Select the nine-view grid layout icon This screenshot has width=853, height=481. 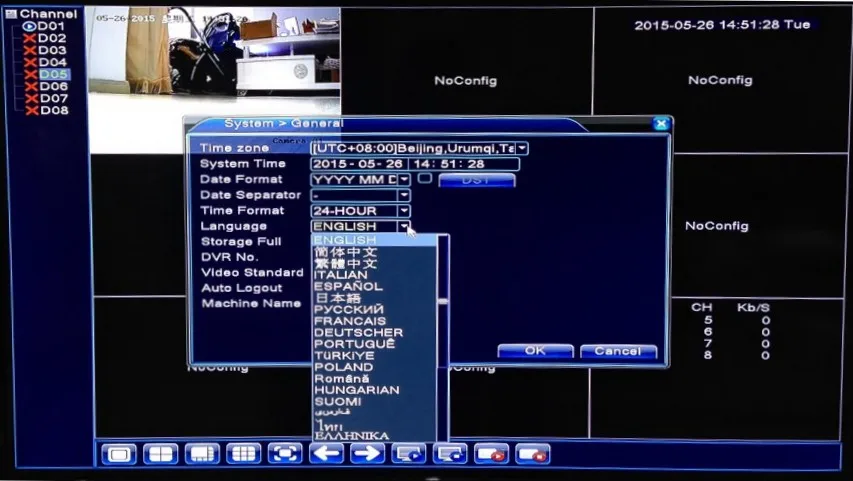pyautogui.click(x=243, y=454)
